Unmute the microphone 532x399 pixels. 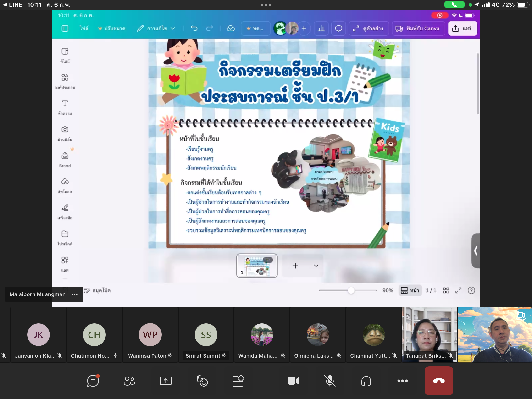[330, 381]
